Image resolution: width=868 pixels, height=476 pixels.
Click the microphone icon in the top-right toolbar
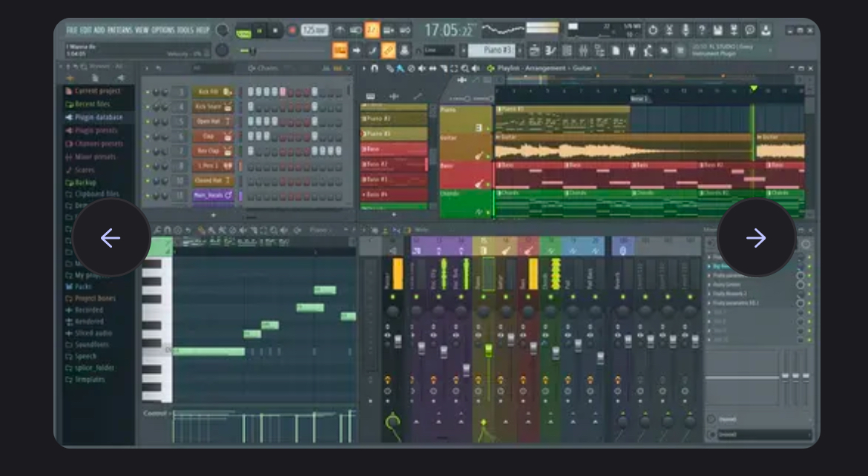coord(685,30)
